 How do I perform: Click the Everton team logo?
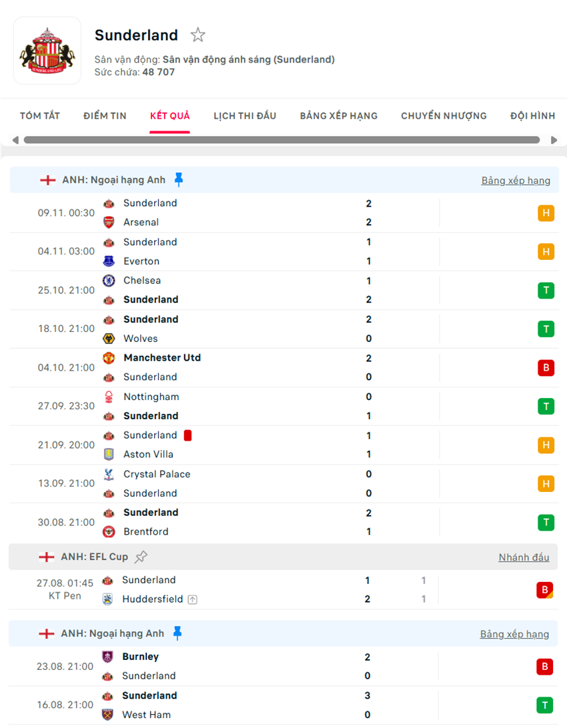(109, 261)
